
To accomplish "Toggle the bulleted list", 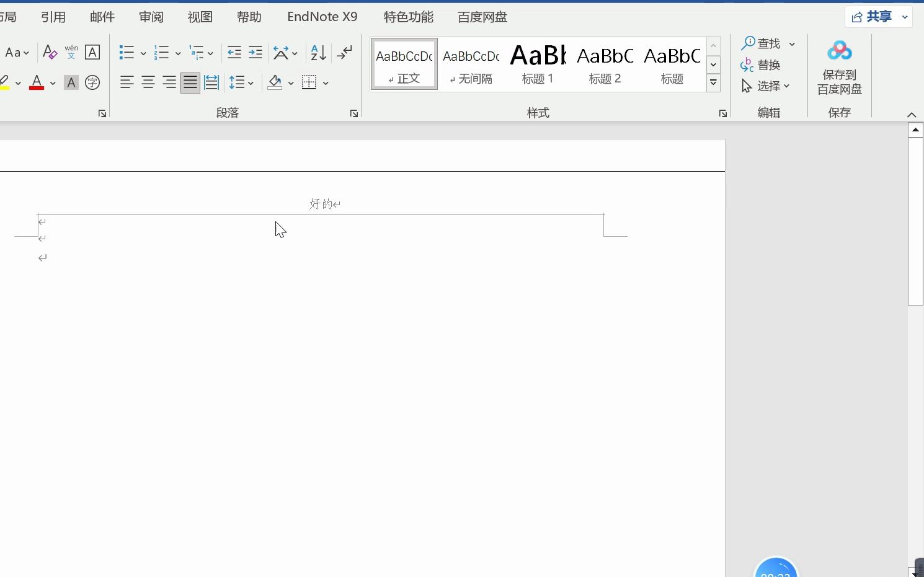I will [127, 53].
